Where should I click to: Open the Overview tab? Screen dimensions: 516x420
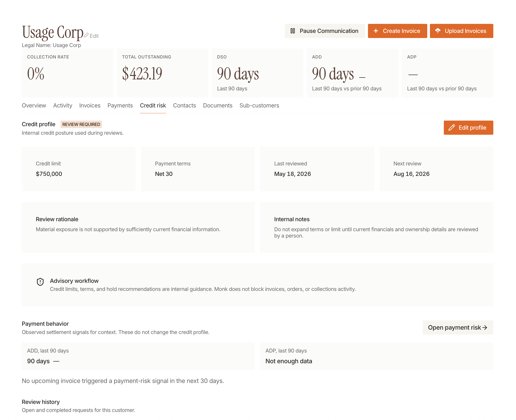coord(34,105)
